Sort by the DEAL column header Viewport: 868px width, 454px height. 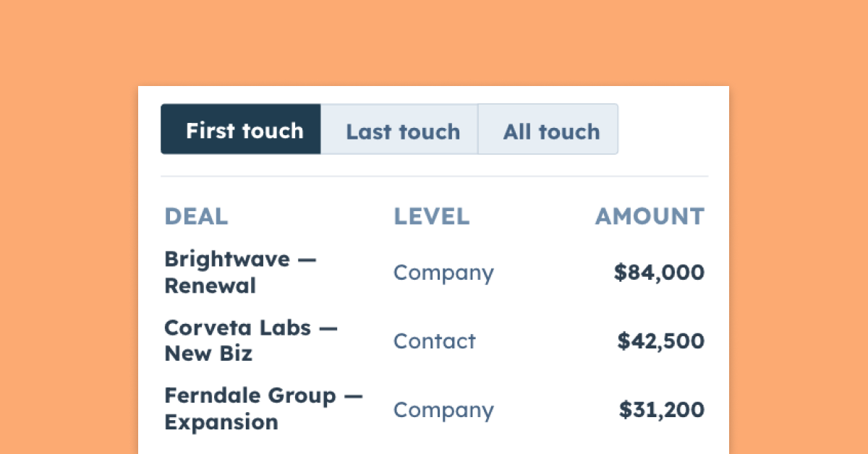[x=196, y=216]
